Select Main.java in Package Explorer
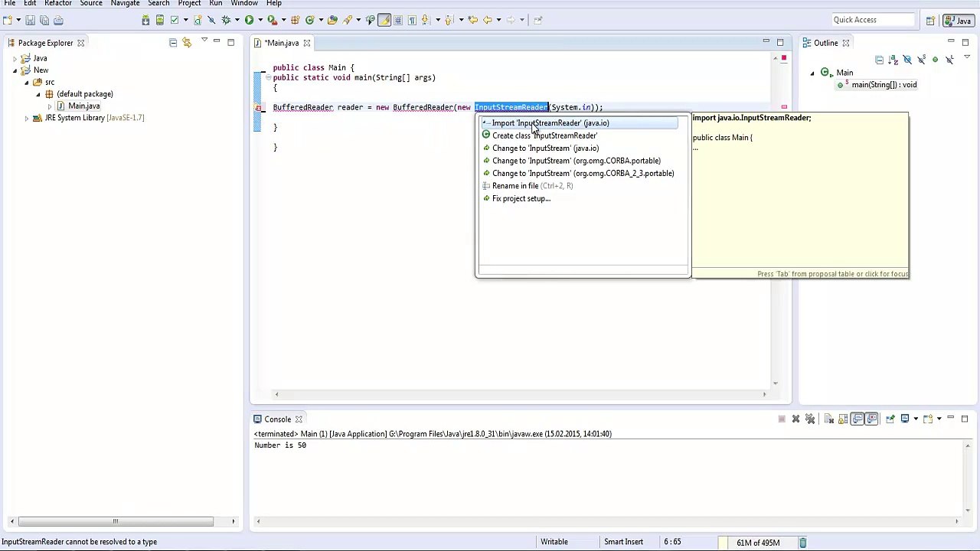Viewport: 980px width, 551px height. 83,106
